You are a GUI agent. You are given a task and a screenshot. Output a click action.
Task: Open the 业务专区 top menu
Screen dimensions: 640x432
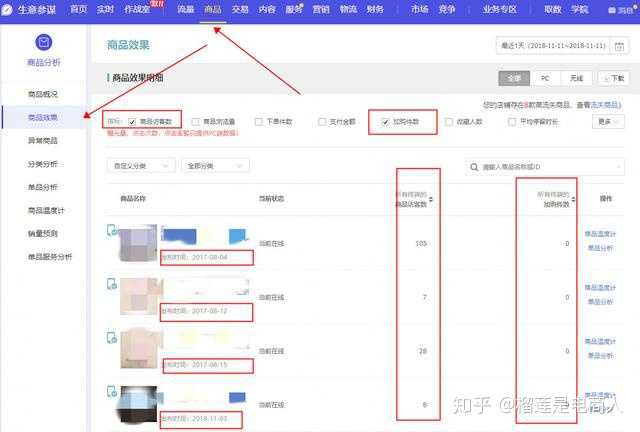click(x=500, y=9)
